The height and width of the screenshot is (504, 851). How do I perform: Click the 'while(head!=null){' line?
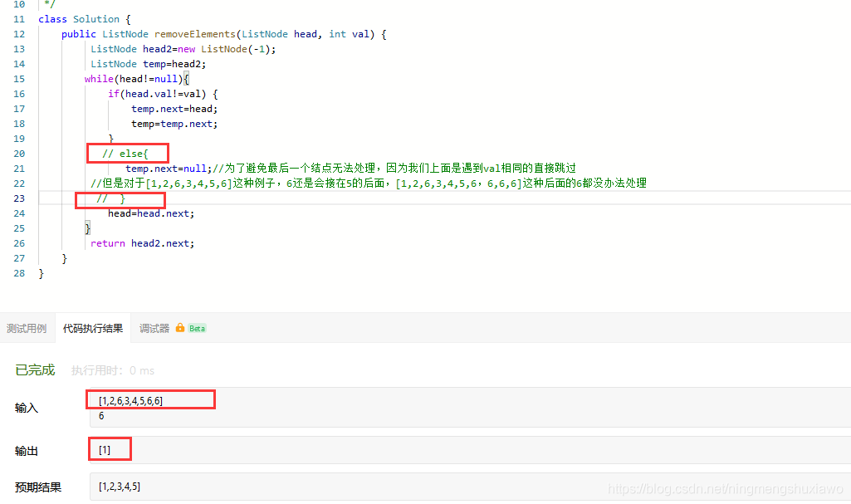(137, 79)
